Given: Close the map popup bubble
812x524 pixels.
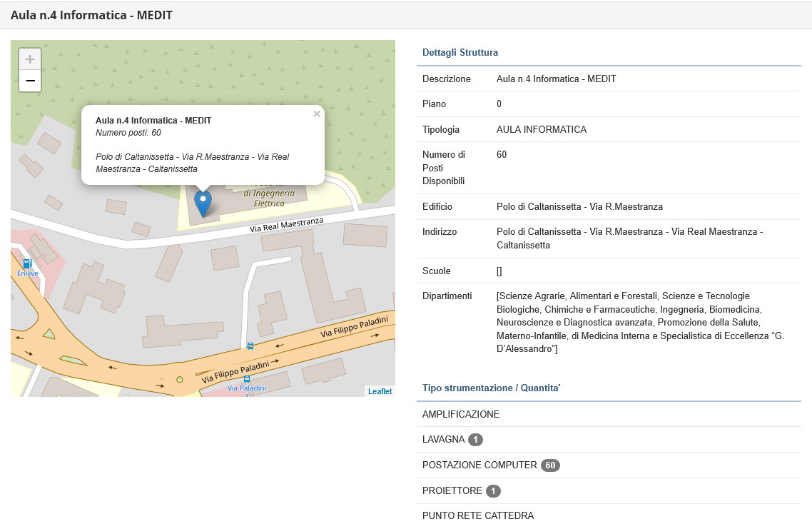Looking at the screenshot, I should coord(317,114).
